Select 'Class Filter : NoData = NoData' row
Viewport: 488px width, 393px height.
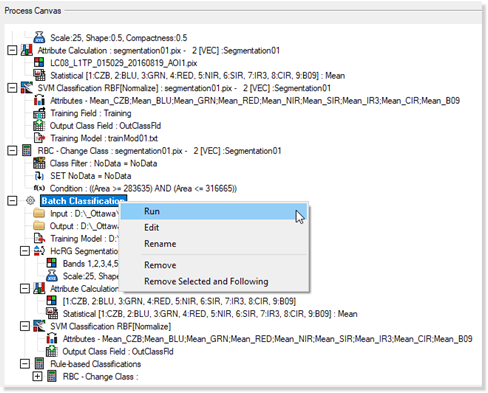(103, 164)
